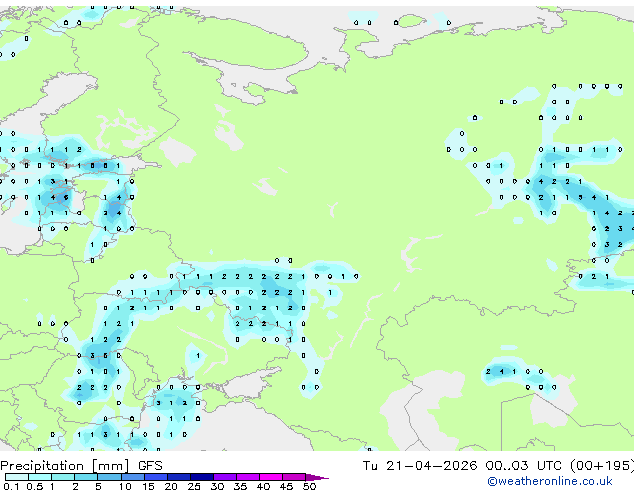Viewport: 634px width, 490px height.
Task: Click the 1–2 mm legend swatch
Action: [x=63, y=477]
